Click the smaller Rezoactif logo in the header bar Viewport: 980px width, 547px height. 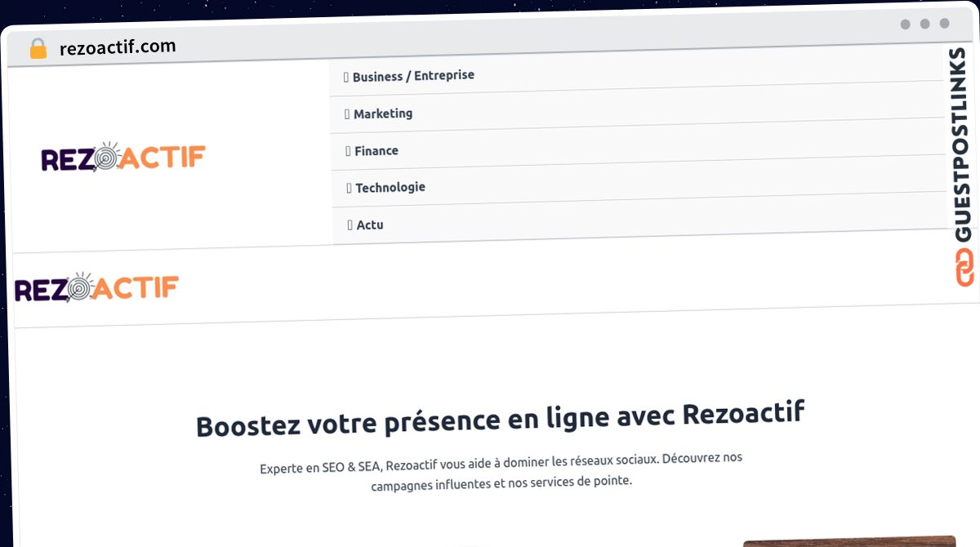[x=96, y=287]
